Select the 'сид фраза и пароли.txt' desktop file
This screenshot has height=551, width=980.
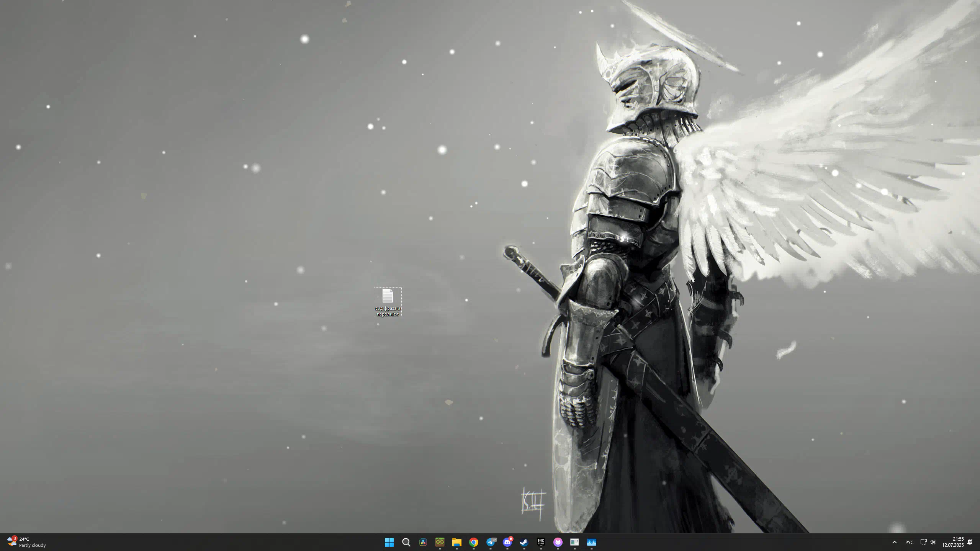coord(388,302)
